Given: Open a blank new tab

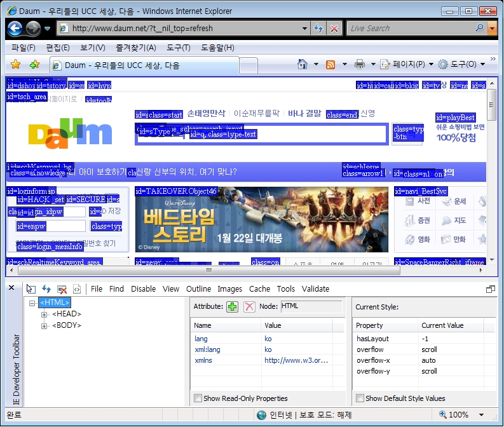Looking at the screenshot, I should point(249,65).
